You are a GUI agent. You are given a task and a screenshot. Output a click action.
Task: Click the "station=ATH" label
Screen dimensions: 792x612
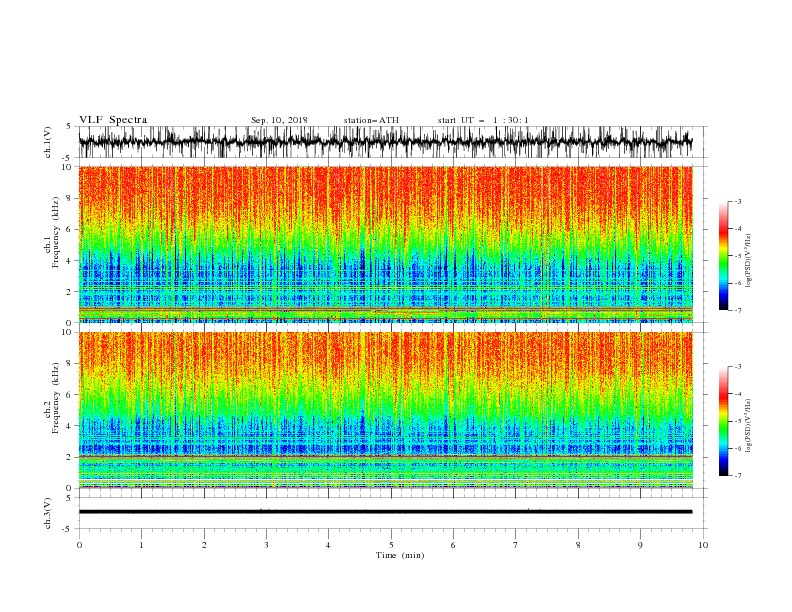point(371,120)
